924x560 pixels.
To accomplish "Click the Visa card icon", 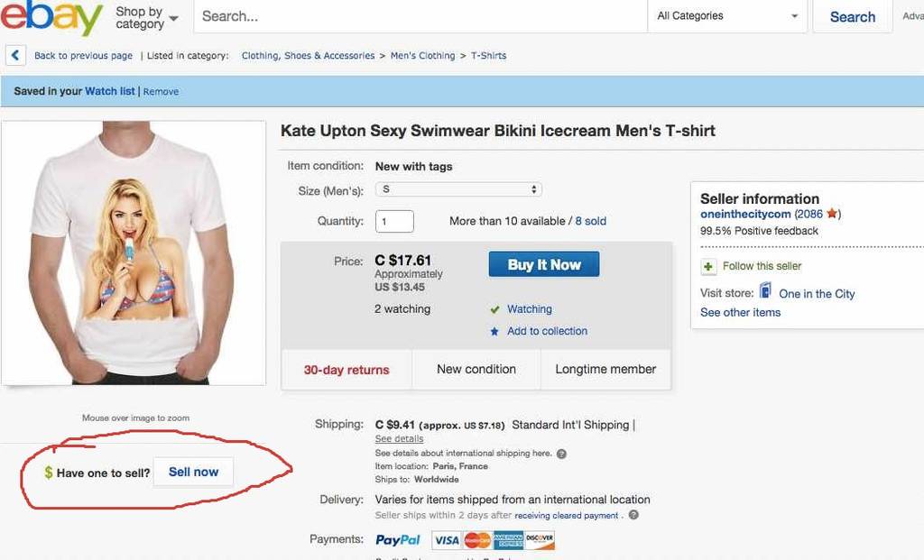I will click(446, 540).
